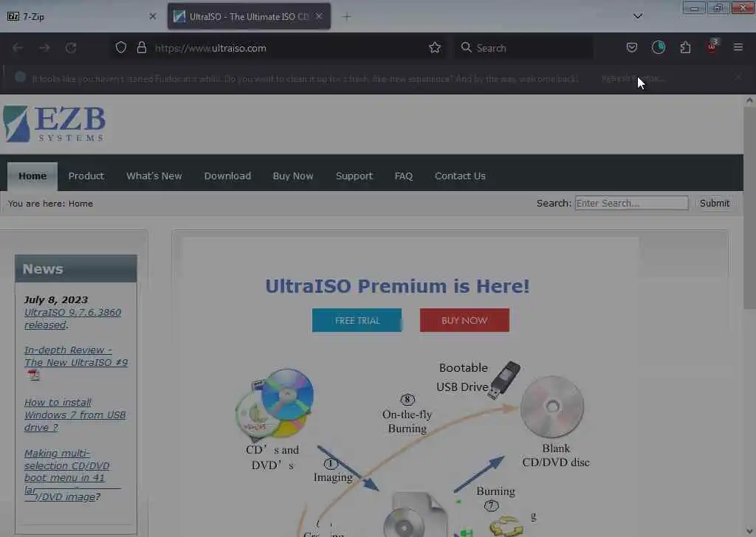Click the FREE TRIAL button
The width and height of the screenshot is (756, 537).
[x=357, y=320]
